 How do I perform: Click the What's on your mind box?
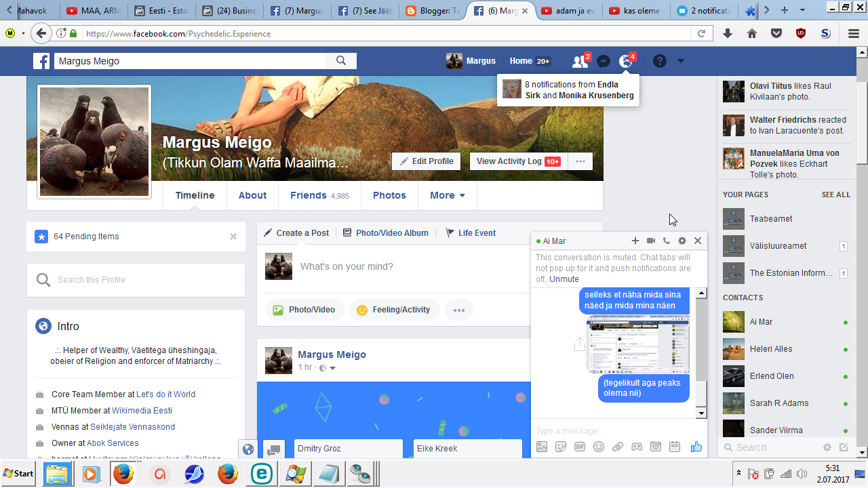tap(414, 267)
